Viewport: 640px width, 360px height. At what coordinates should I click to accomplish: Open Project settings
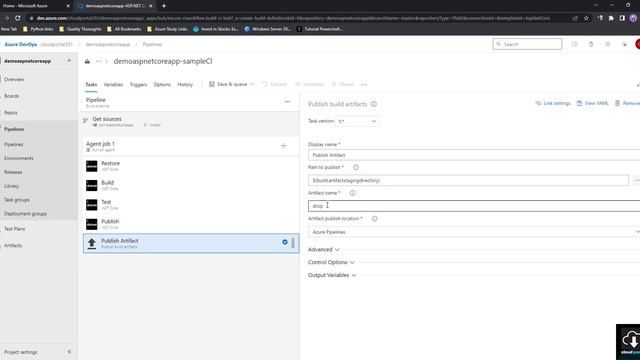point(20,352)
